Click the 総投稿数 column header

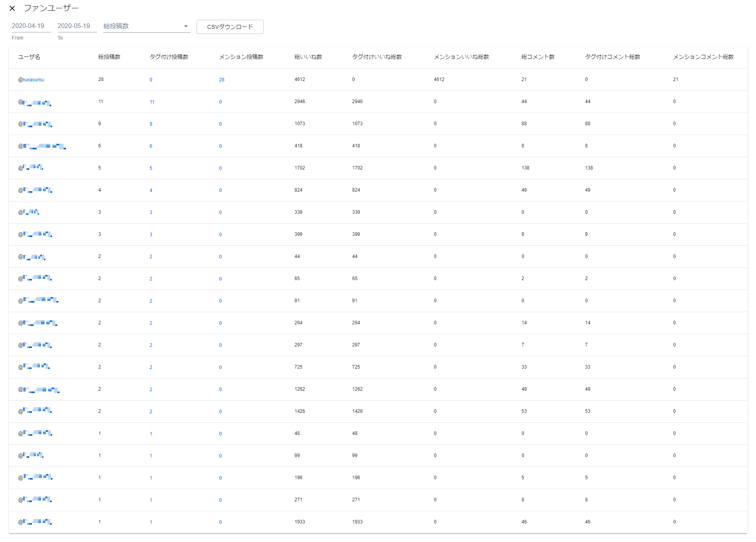(x=109, y=57)
